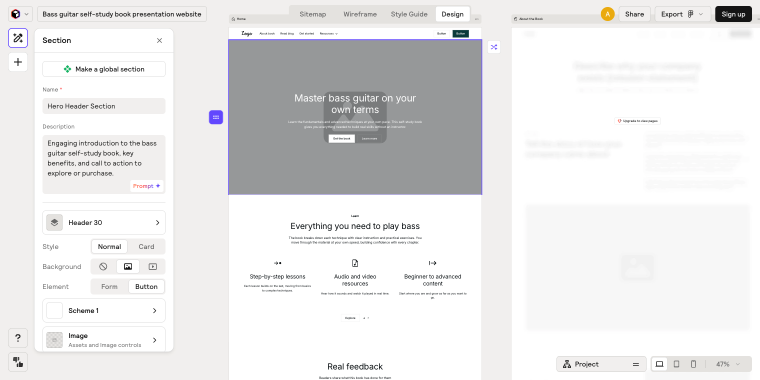Image resolution: width=760 pixels, height=380 pixels.
Task: Choose video background option
Action: 153,267
